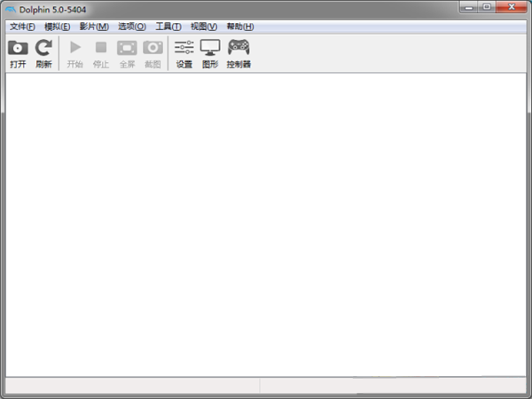This screenshot has width=532, height=399.
Task: Click the Screenshot (截图) camera icon
Action: 153,48
